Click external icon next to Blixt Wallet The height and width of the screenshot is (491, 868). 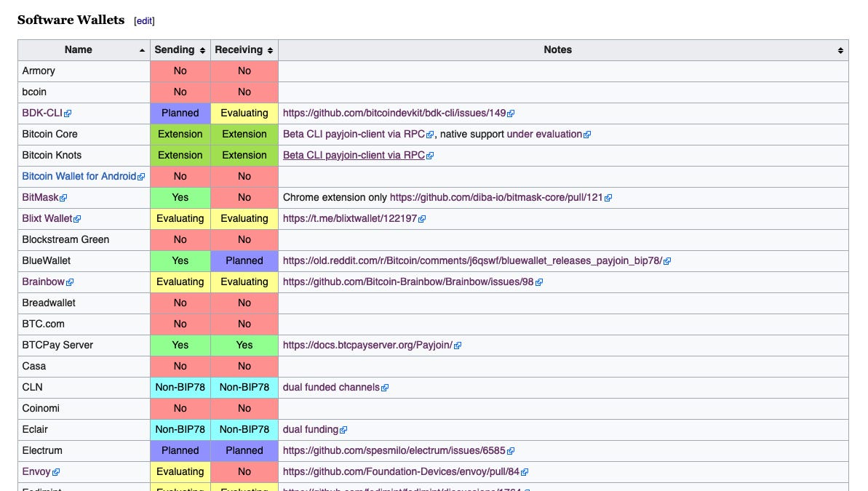(x=78, y=219)
